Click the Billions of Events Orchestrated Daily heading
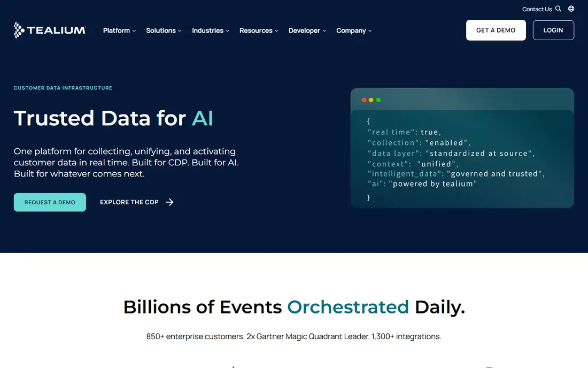The image size is (588, 368). pyautogui.click(x=294, y=307)
